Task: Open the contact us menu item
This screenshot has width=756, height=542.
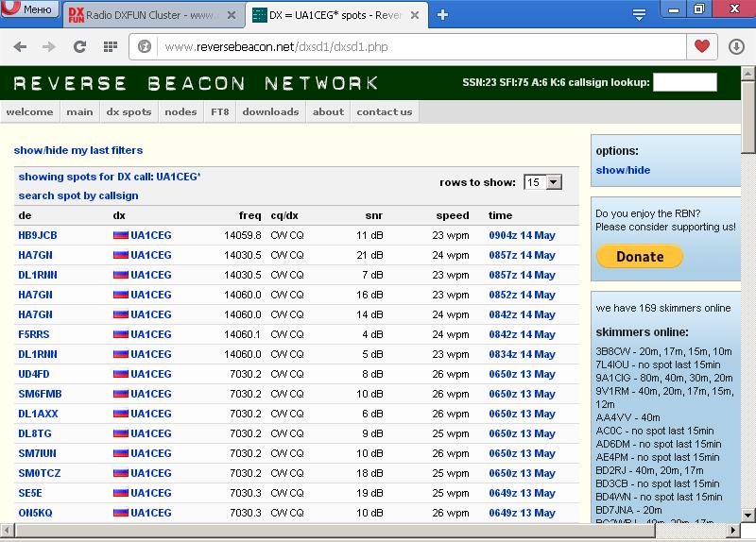Action: (x=385, y=111)
